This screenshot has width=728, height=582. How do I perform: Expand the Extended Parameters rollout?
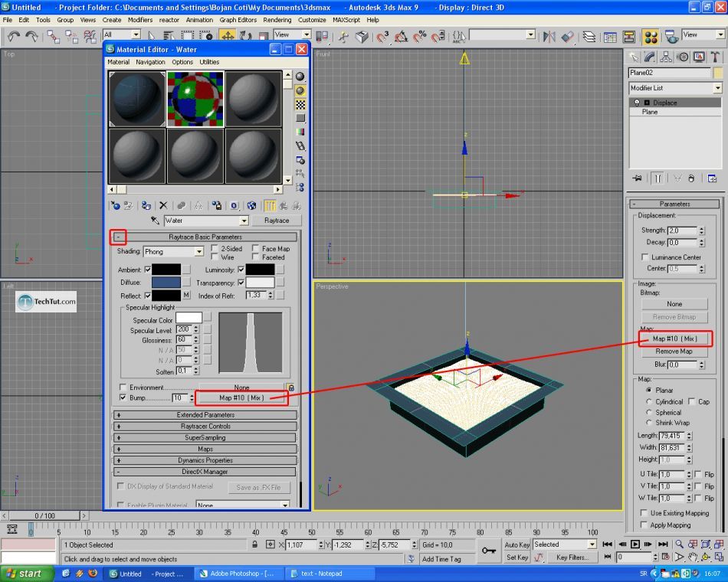205,415
